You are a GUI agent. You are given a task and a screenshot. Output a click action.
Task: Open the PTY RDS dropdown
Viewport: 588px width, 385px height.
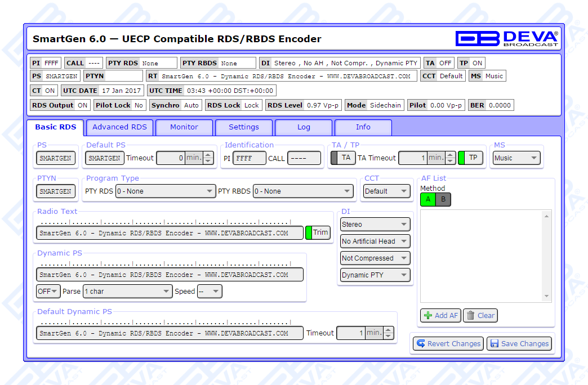coord(165,191)
